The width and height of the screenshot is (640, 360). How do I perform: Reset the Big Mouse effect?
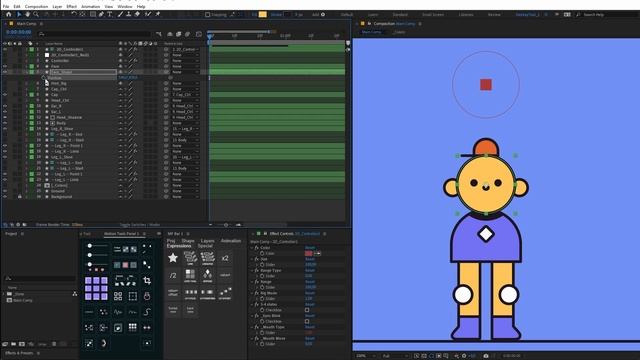(x=310, y=293)
